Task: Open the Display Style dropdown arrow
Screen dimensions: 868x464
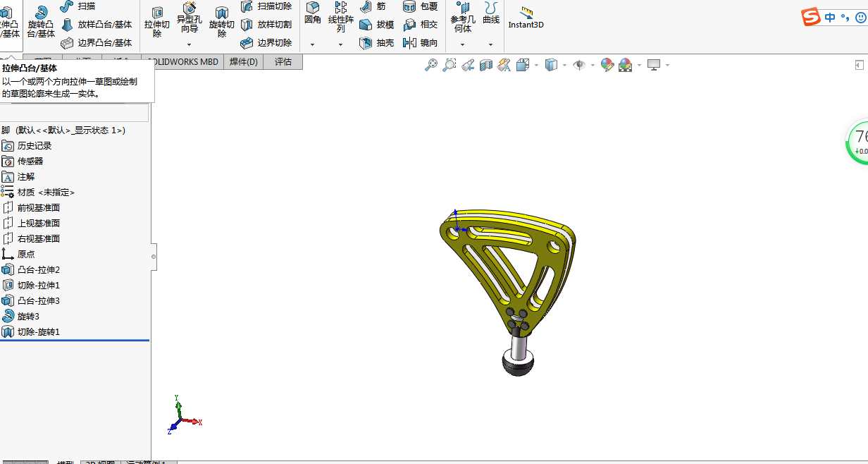Action: [x=565, y=66]
